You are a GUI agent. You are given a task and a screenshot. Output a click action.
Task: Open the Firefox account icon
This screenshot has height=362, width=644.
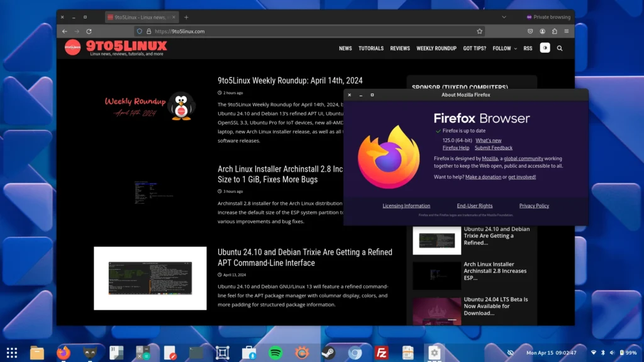tap(543, 31)
